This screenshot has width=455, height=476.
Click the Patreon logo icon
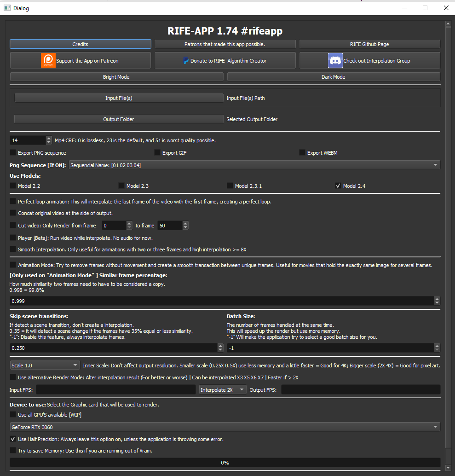[x=48, y=60]
